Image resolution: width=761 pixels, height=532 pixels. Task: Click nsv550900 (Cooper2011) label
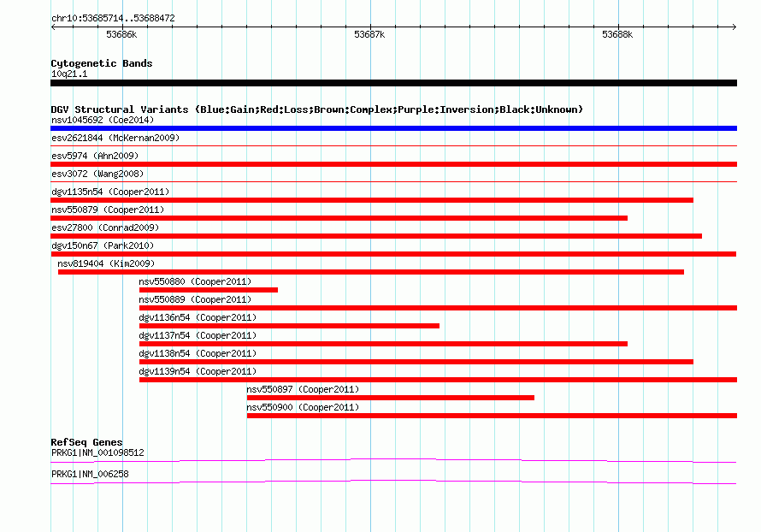[303, 407]
